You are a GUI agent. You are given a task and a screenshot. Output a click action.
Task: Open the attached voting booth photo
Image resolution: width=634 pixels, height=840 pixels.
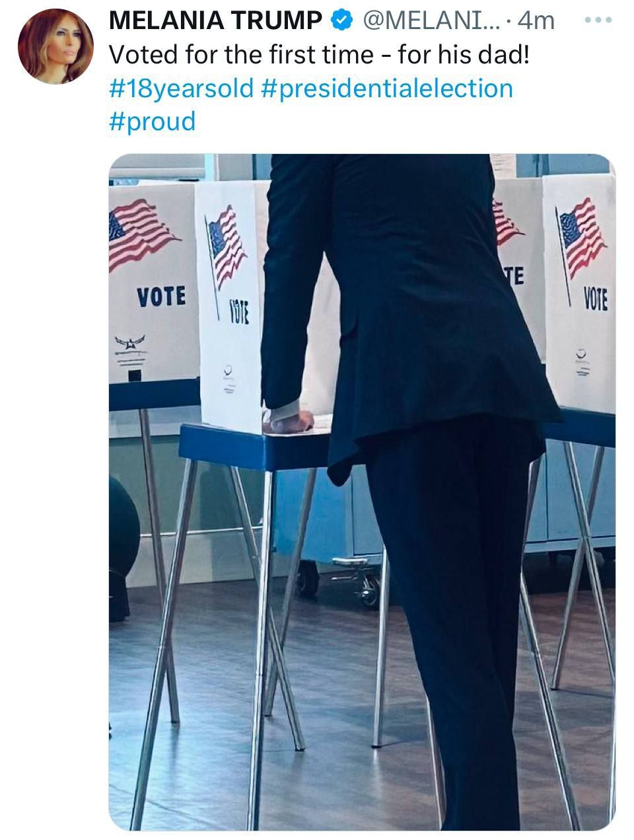pos(362,492)
